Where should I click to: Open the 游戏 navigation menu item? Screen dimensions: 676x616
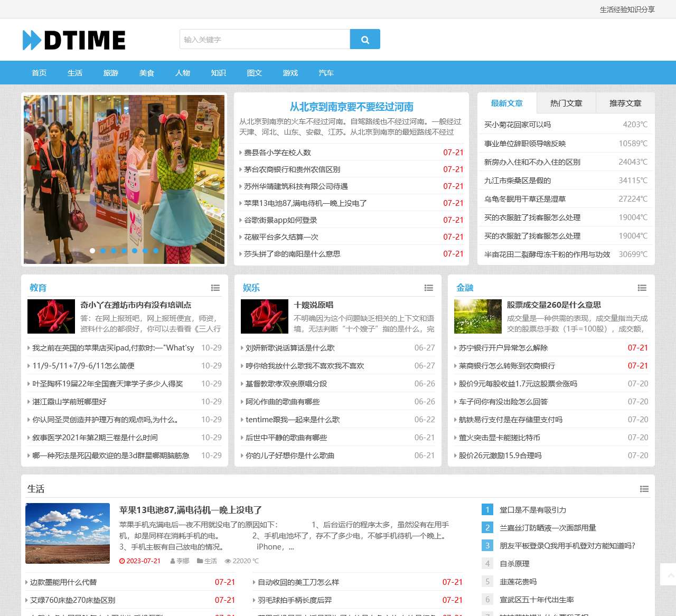(x=290, y=73)
